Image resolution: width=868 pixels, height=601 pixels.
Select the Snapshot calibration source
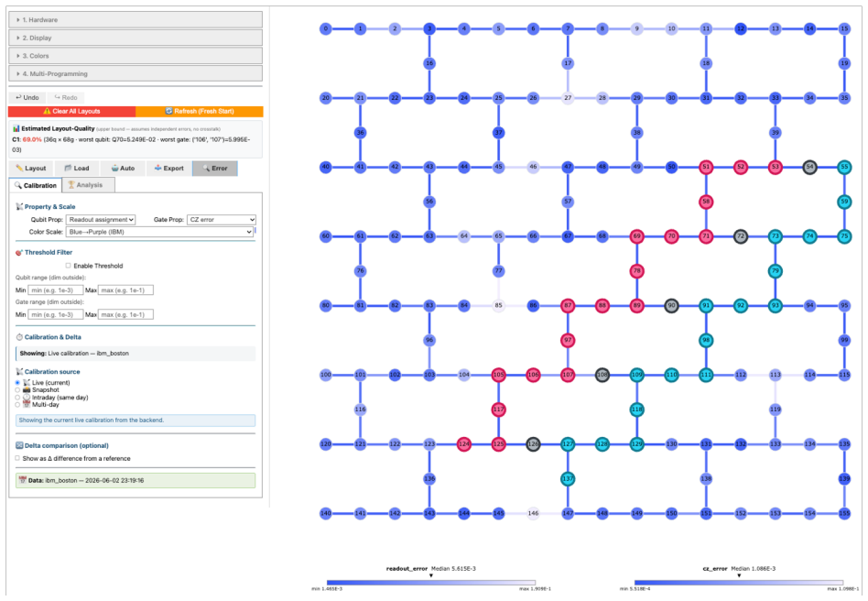(17, 390)
